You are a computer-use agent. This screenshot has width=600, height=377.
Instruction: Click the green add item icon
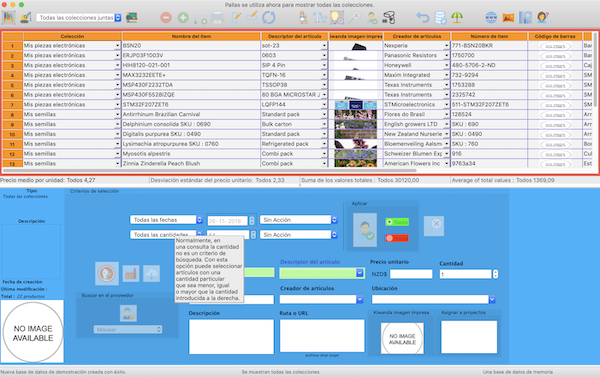pyautogui.click(x=183, y=18)
